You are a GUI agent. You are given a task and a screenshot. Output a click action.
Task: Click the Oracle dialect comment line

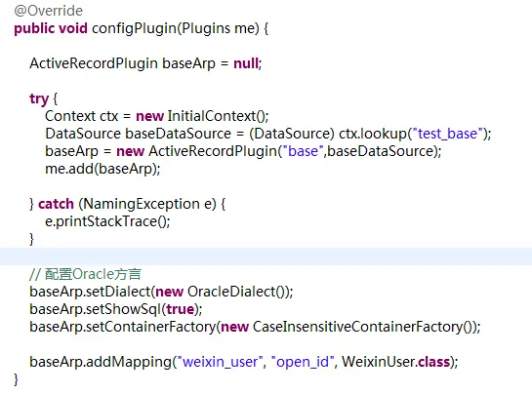point(85,274)
